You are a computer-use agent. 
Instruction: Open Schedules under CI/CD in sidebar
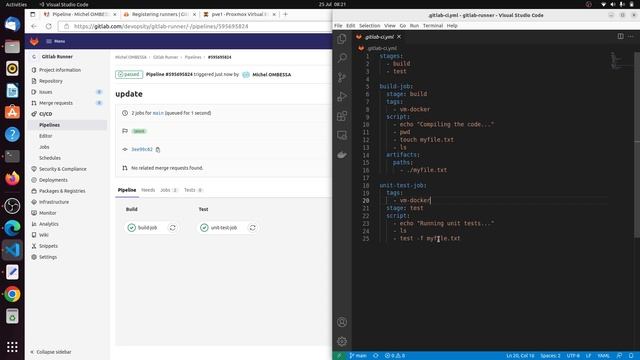click(x=50, y=158)
